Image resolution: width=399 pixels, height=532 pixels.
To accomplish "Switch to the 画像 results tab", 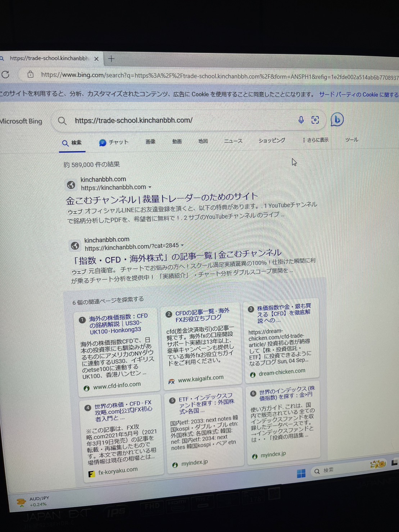I will [150, 142].
